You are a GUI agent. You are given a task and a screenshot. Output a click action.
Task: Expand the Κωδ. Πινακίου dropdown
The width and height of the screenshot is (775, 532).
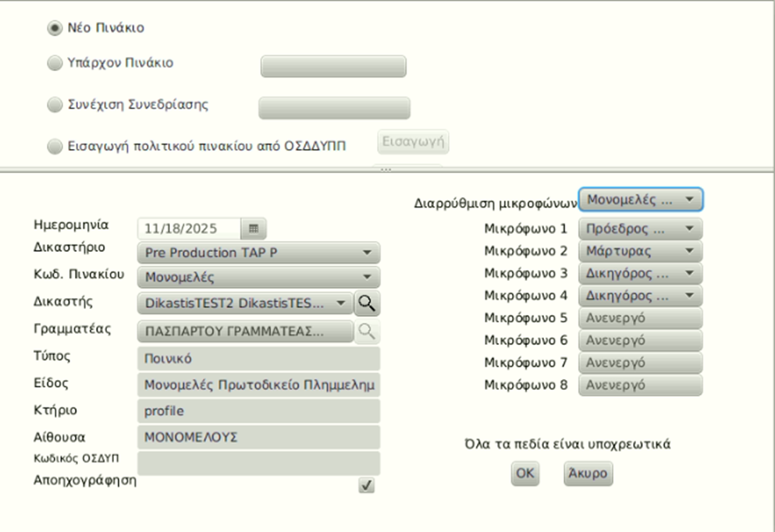point(258,277)
